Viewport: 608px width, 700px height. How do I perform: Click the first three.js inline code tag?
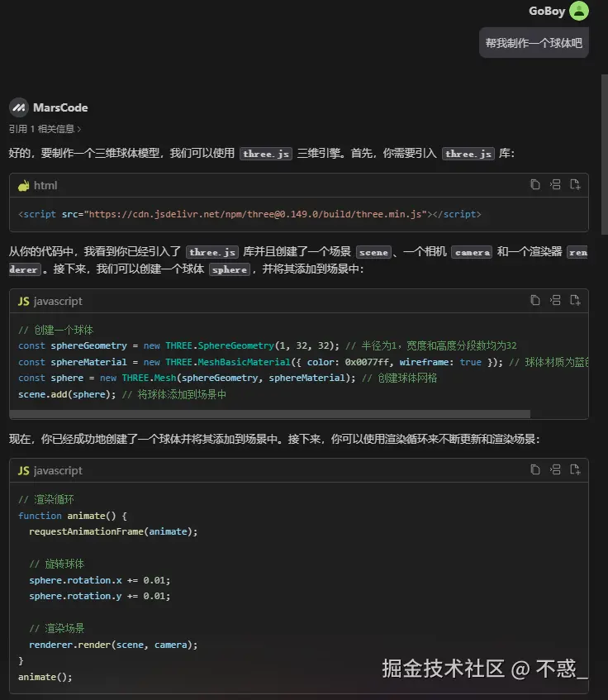point(266,154)
